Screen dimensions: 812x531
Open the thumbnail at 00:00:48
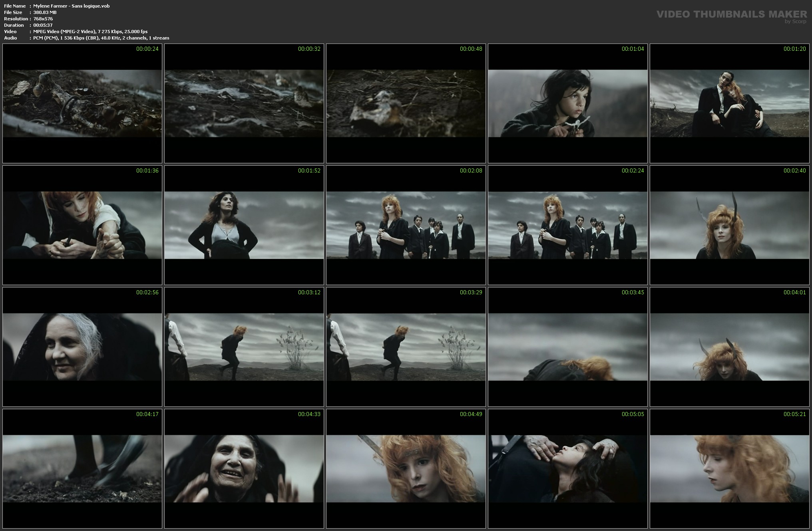coord(406,103)
